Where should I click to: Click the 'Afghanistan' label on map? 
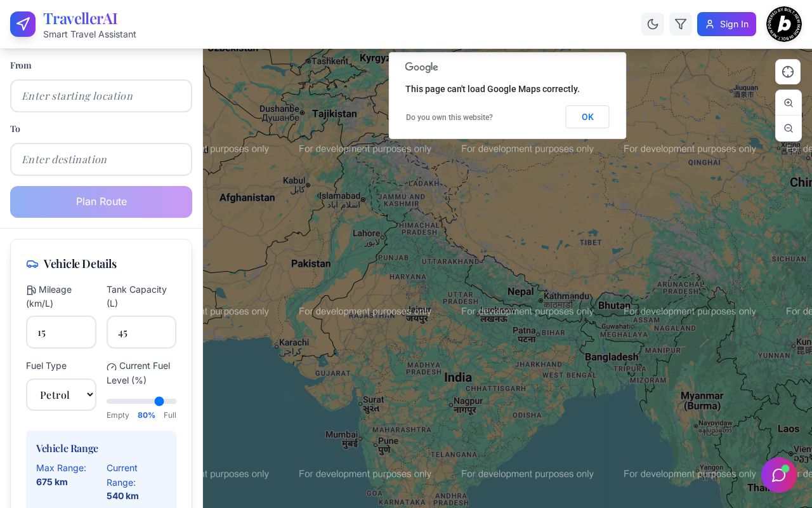tap(247, 197)
